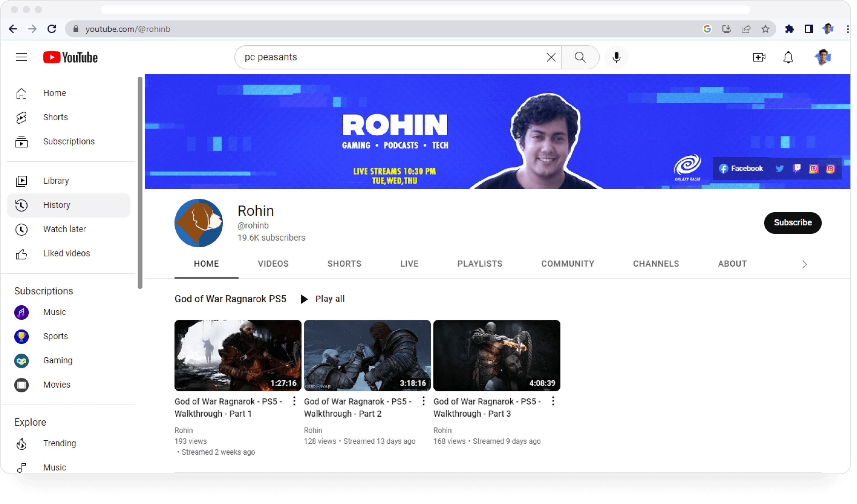The height and width of the screenshot is (504, 857).
Task: Open the Twitter icon on the banner
Action: point(779,168)
